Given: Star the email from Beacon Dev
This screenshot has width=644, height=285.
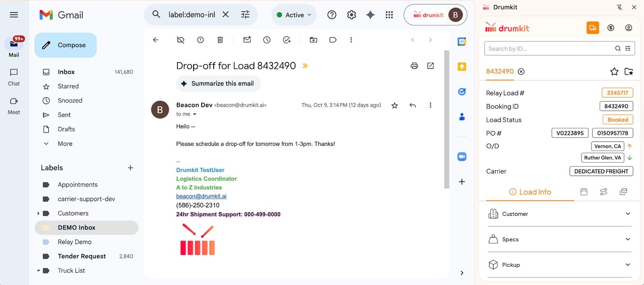Looking at the screenshot, I should pos(394,105).
